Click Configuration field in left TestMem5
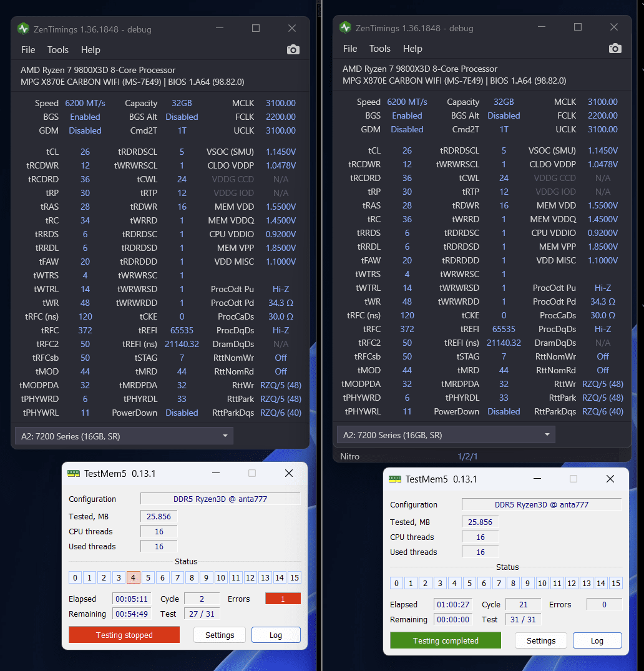The height and width of the screenshot is (671, 644). [220, 499]
